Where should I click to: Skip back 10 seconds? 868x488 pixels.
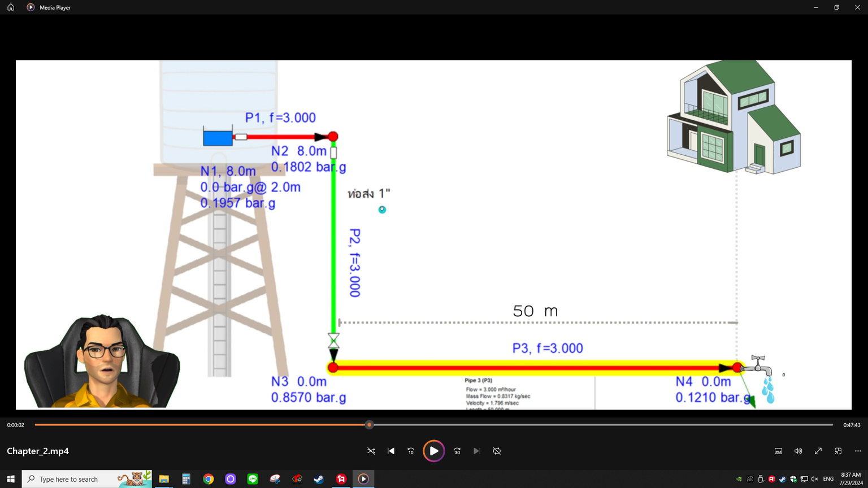tap(411, 451)
